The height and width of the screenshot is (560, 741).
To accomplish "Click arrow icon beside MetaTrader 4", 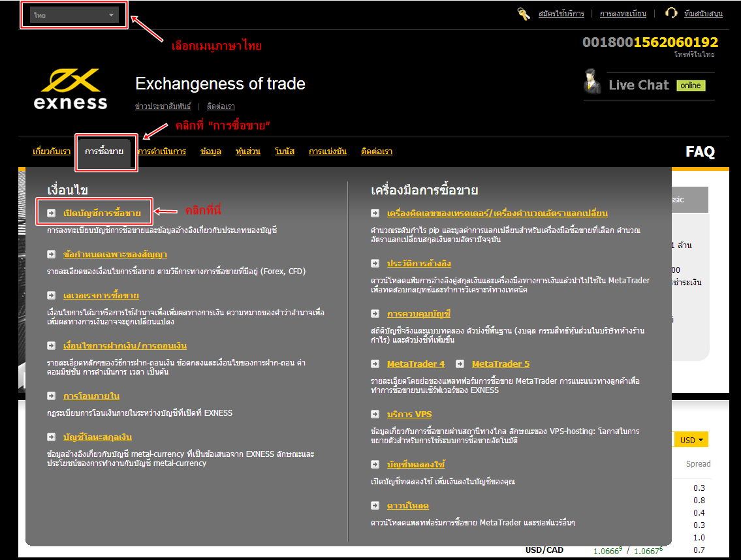I will point(375,364).
